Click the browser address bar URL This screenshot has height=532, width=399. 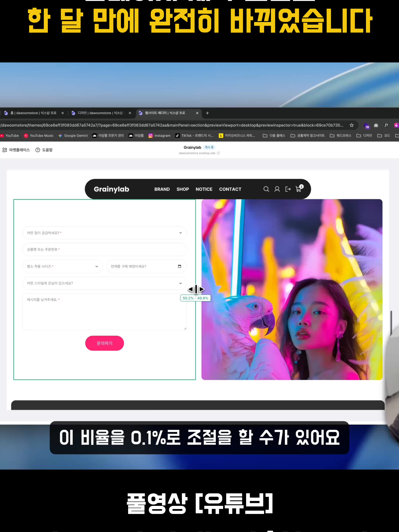172,125
